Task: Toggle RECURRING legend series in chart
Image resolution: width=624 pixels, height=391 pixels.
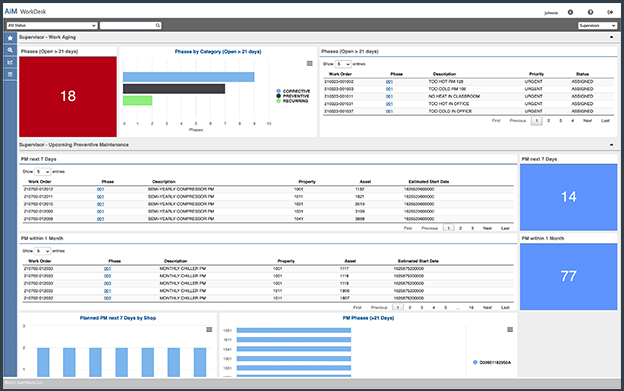Action: pos(292,101)
